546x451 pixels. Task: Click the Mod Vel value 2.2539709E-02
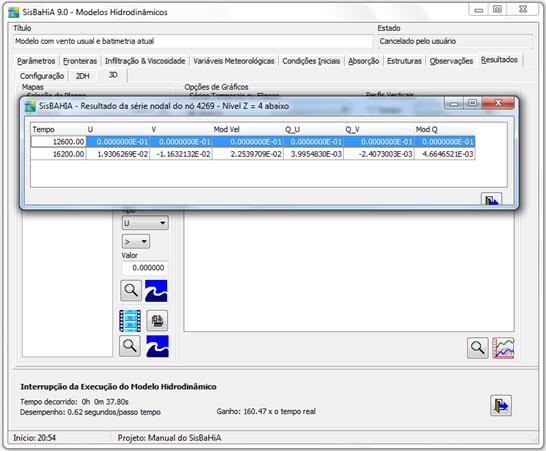tap(248, 154)
